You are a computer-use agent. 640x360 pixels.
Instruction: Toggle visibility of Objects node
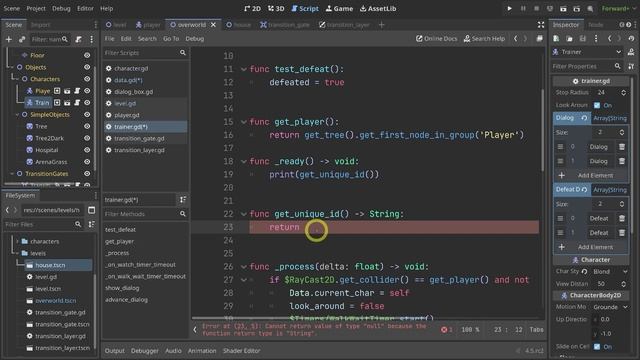[x=87, y=67]
